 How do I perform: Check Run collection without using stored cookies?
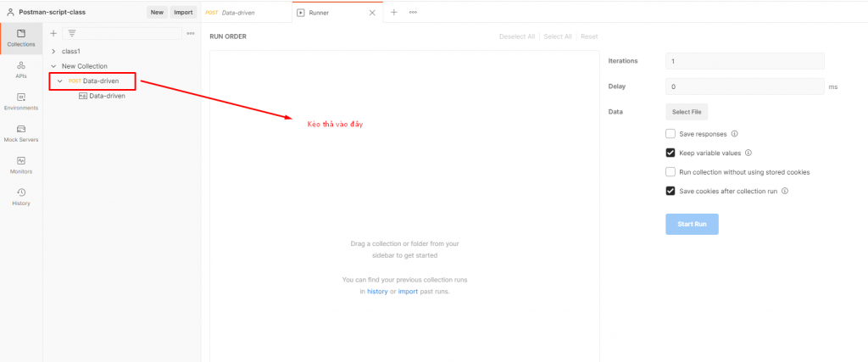[x=670, y=172]
